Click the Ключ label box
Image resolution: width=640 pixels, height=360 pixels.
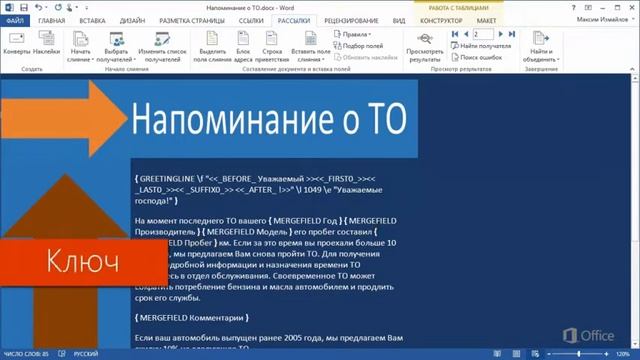(x=83, y=261)
